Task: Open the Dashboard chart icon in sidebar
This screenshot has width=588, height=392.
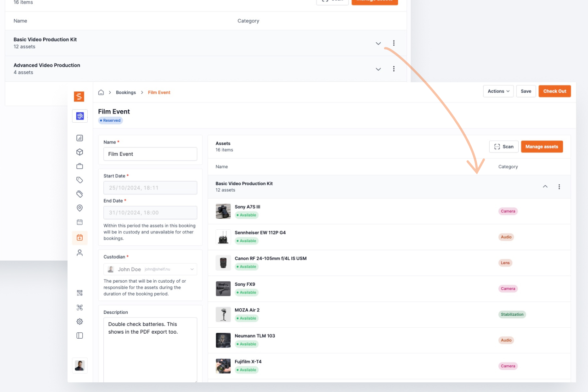Action: [x=79, y=138]
